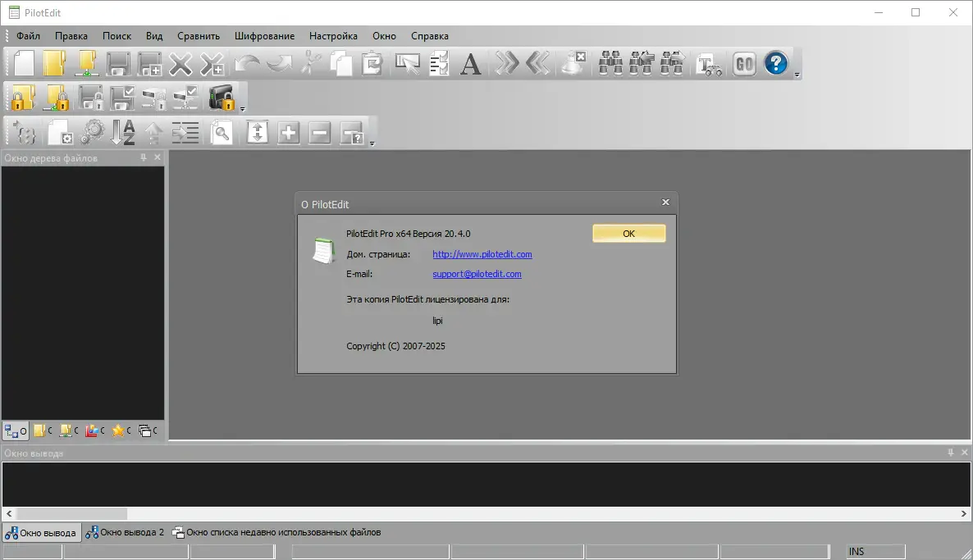Click the GO button icon

[x=744, y=64]
